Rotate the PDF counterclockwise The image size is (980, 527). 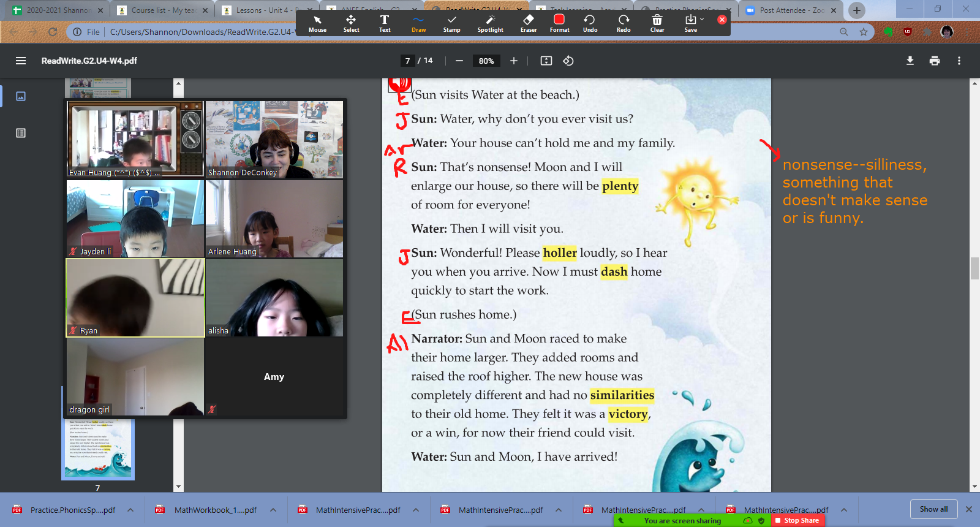click(568, 61)
